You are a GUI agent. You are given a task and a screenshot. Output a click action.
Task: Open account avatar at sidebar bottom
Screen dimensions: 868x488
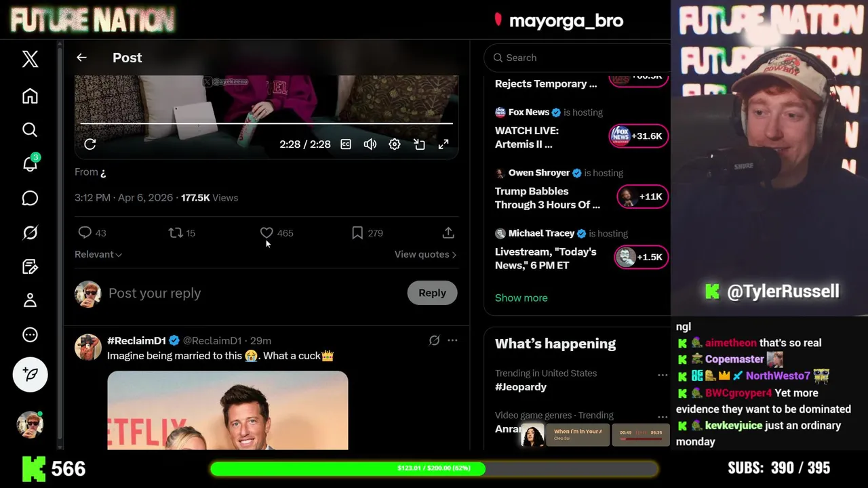pos(30,424)
